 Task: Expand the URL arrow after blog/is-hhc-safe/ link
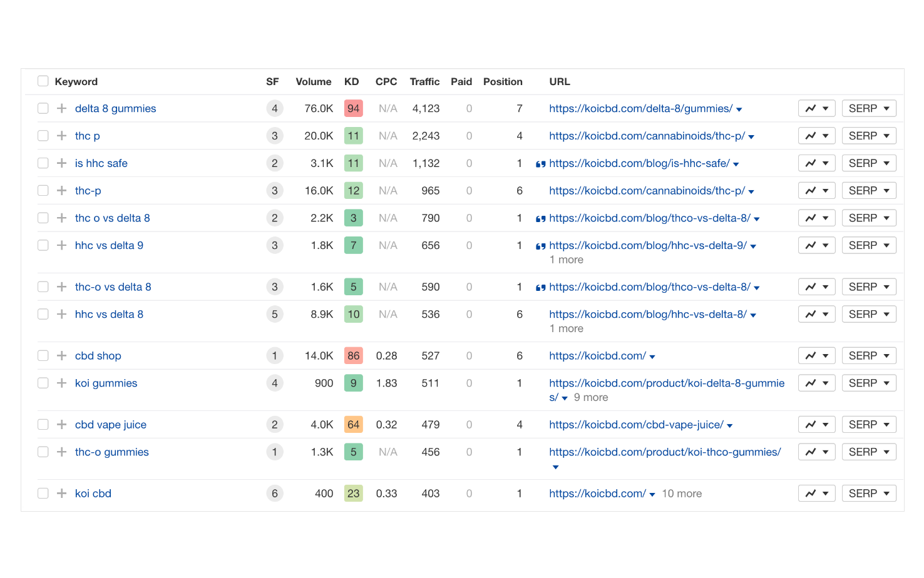tap(736, 165)
